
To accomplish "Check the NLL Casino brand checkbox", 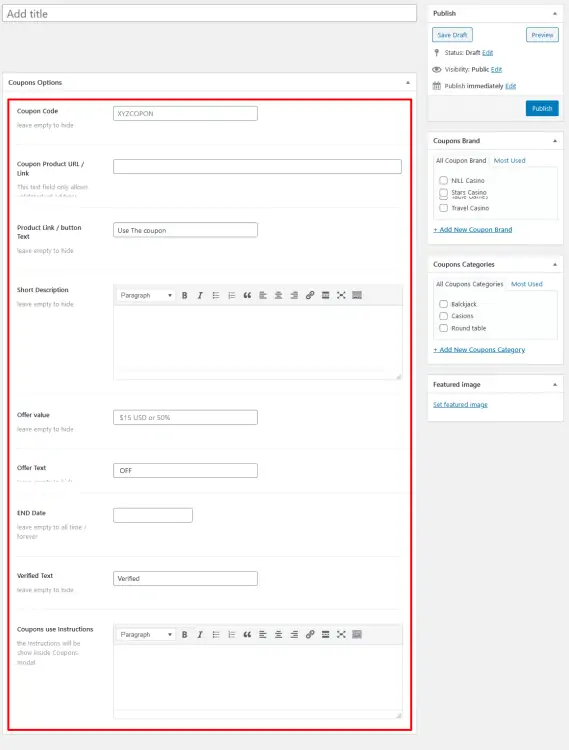I will pos(444,180).
